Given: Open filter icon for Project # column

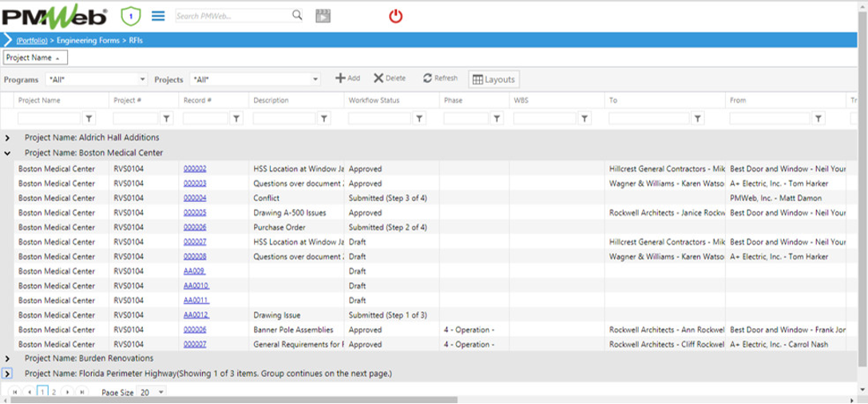Looking at the screenshot, I should [x=167, y=118].
